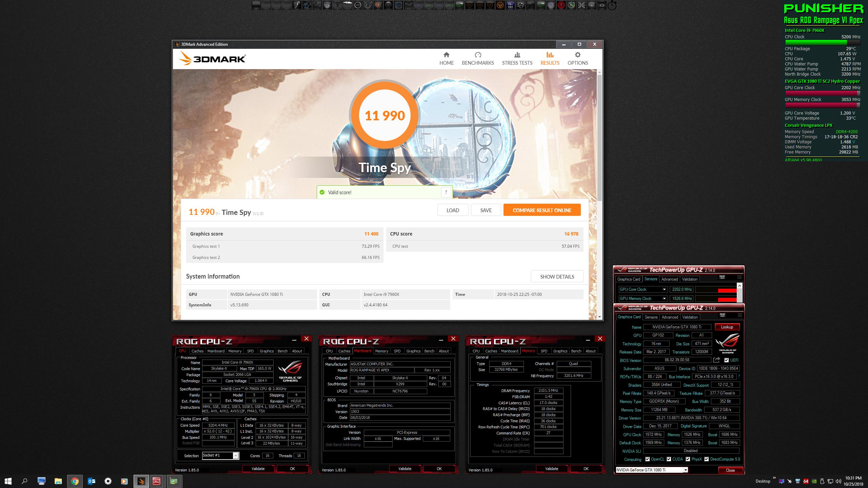The image size is (868, 488).
Task: Click OK in CPU-Z Mainboard window
Action: [x=439, y=469]
